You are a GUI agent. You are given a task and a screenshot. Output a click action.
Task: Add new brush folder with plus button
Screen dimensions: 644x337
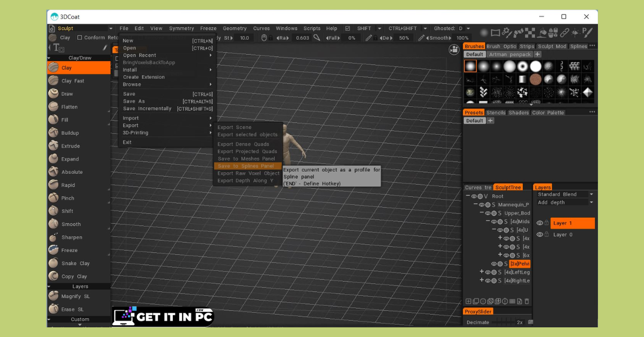(x=537, y=54)
